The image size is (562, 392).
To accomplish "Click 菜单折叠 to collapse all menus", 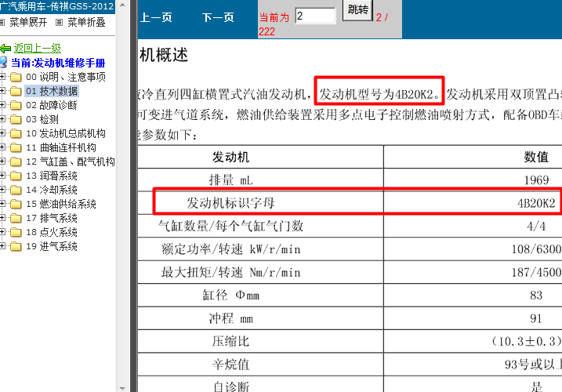I will coord(86,22).
